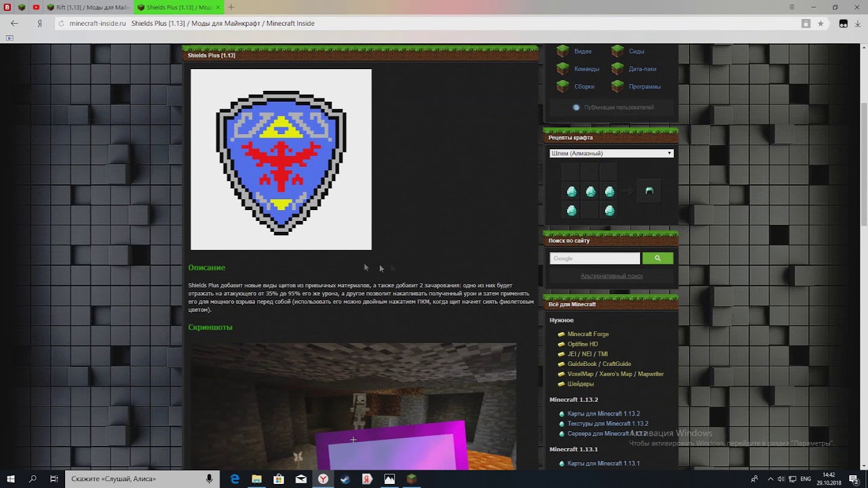Image resolution: width=868 pixels, height=488 pixels.
Task: Switch to the Rift [1.13] tab
Action: point(88,7)
